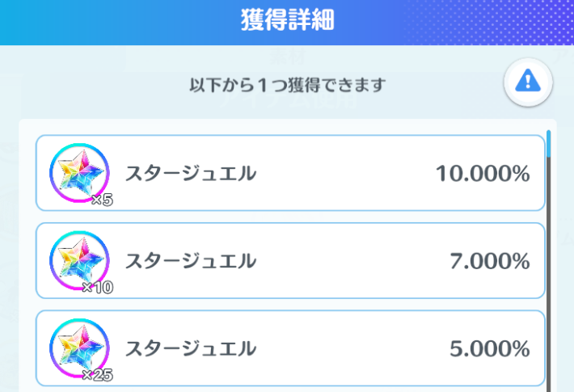This screenshot has height=392, width=574.
Task: Click the blue scrollbar thumb at top
Action: (x=549, y=142)
